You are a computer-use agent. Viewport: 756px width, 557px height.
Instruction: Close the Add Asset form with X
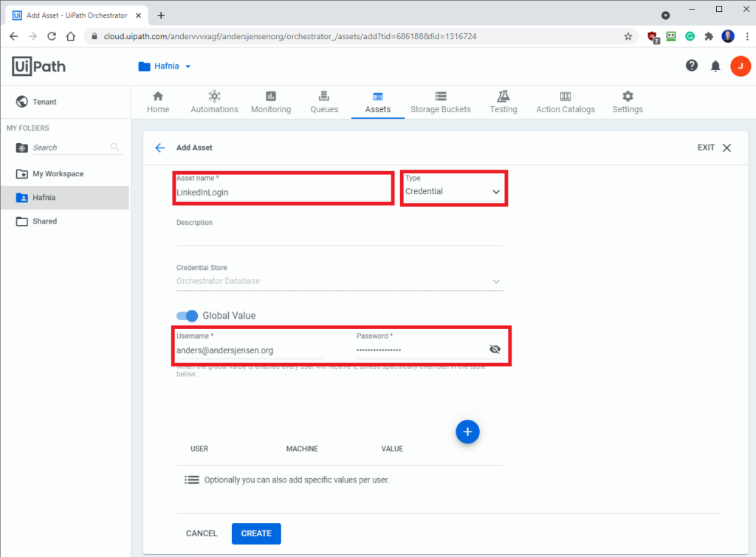(x=726, y=148)
